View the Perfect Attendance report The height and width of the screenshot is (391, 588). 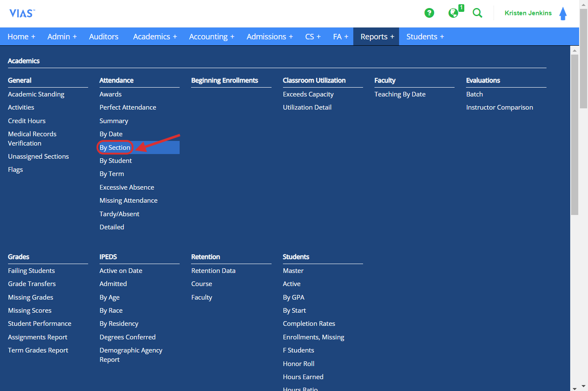coord(128,107)
